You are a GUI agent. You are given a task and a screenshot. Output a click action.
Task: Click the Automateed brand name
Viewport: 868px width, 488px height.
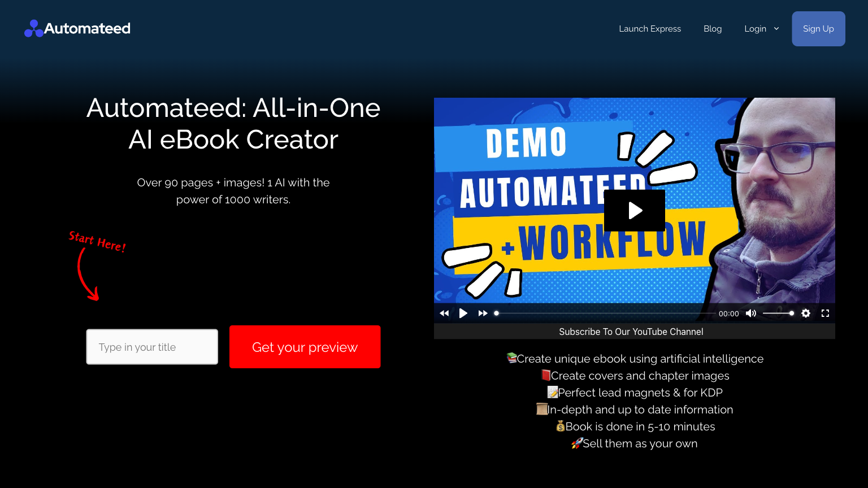[x=89, y=28]
